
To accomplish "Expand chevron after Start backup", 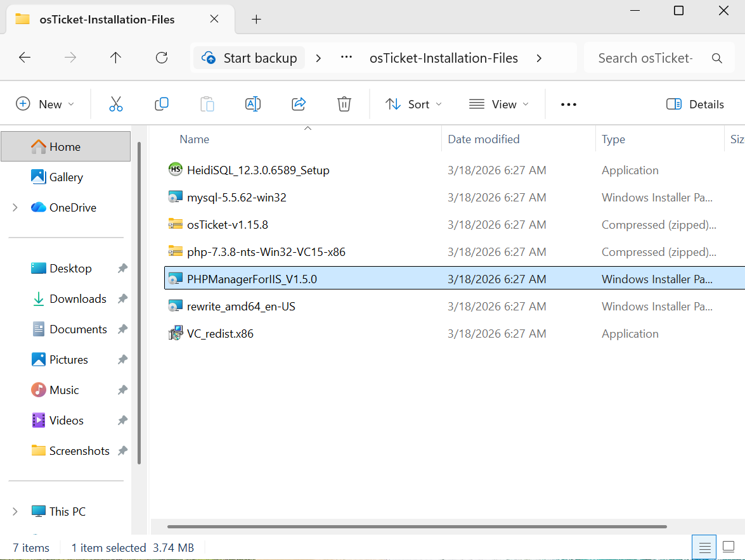I will tap(318, 58).
